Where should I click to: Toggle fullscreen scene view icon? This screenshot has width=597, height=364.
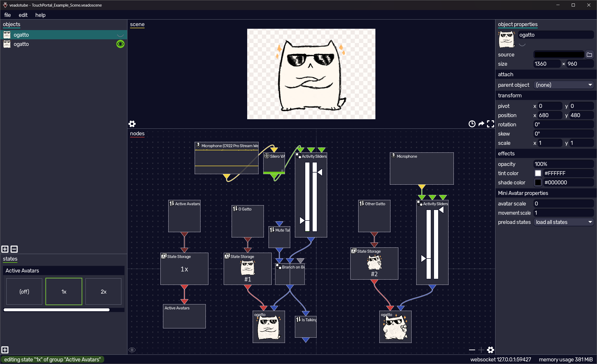click(490, 124)
